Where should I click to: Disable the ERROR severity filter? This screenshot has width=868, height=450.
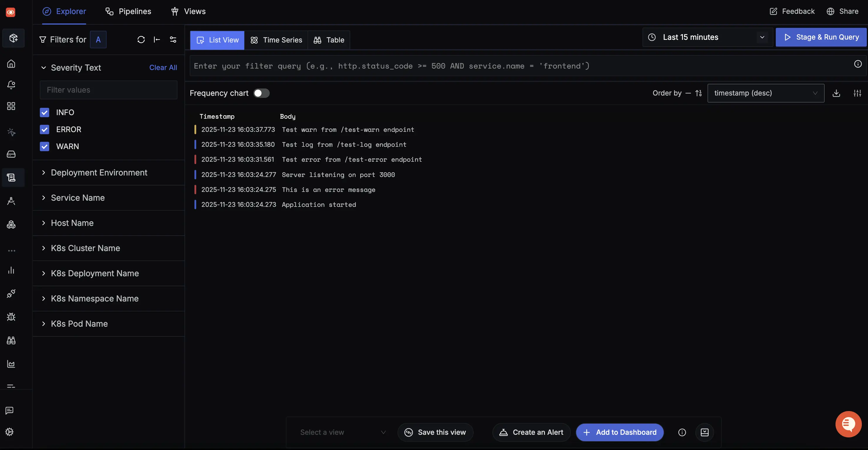[x=45, y=129]
